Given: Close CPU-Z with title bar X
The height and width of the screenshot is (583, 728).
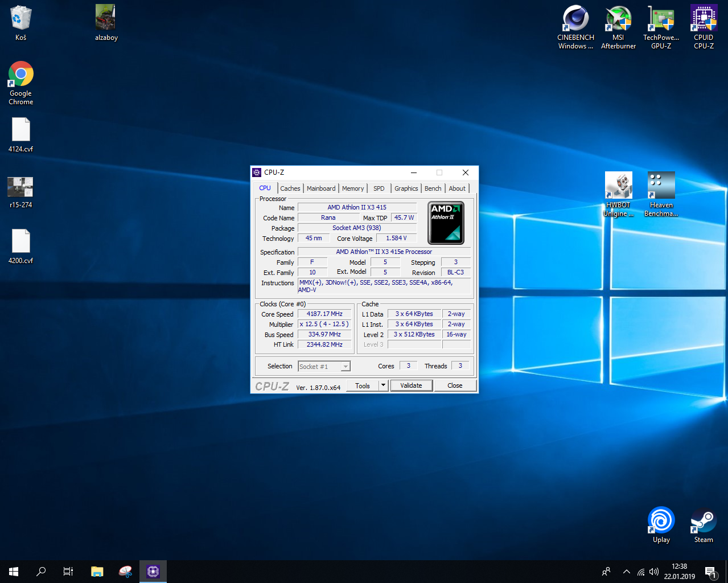Looking at the screenshot, I should click(x=466, y=173).
